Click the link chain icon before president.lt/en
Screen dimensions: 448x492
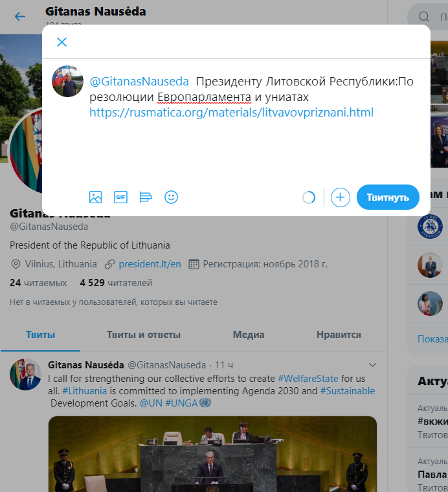tap(109, 264)
